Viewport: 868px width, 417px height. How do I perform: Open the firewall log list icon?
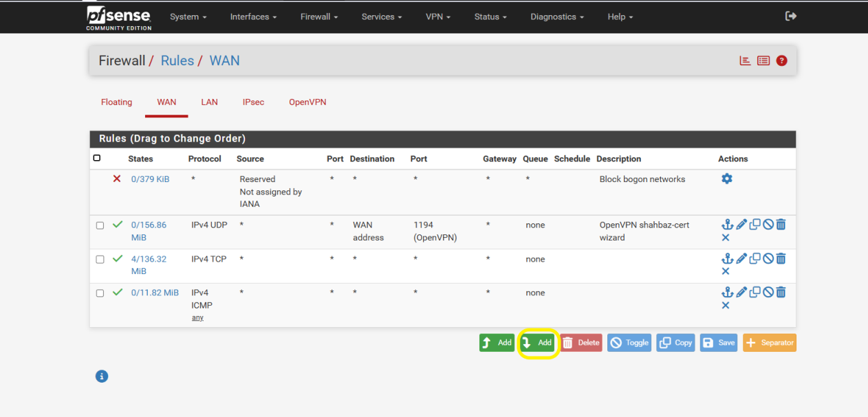click(x=763, y=60)
